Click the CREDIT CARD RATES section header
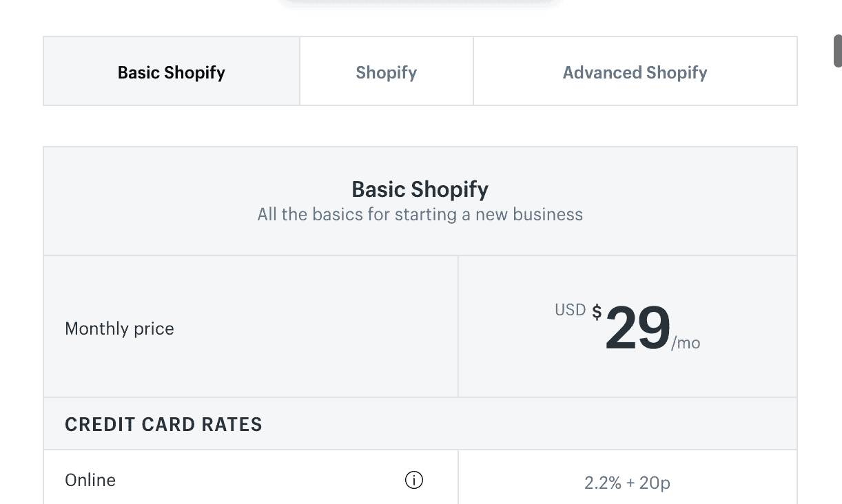The image size is (842, 504). [163, 424]
